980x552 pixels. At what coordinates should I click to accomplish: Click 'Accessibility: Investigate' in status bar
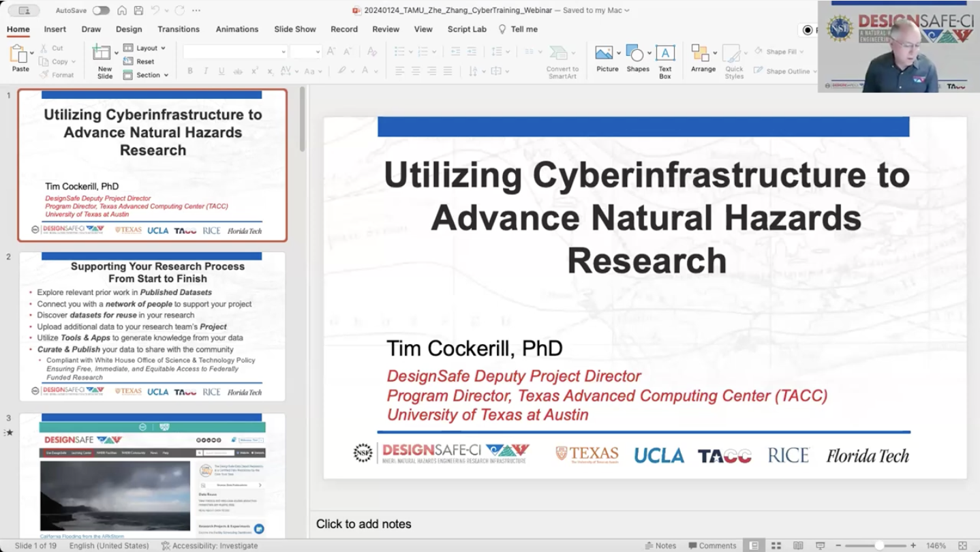tap(209, 546)
